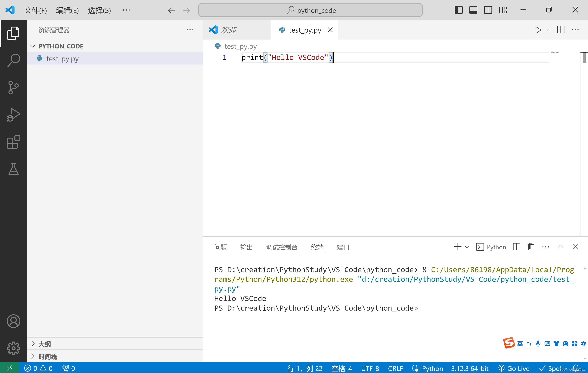Image resolution: width=588 pixels, height=373 pixels.
Task: Toggle the secondary sidebar layout button
Action: pyautogui.click(x=488, y=10)
